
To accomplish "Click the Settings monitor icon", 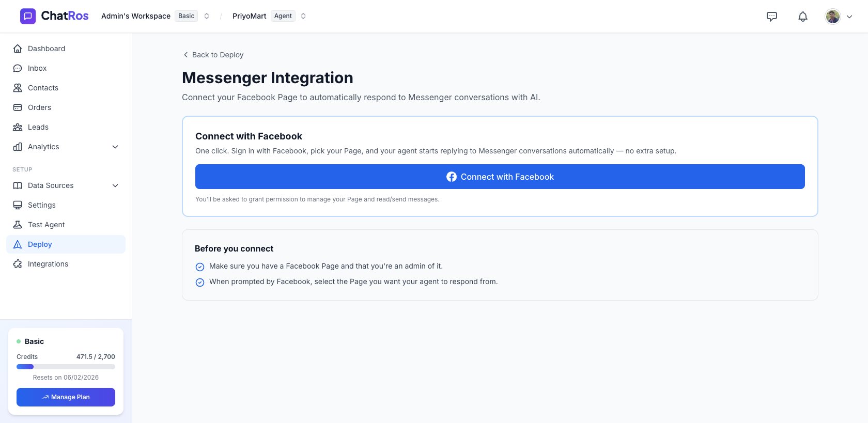I will 18,205.
